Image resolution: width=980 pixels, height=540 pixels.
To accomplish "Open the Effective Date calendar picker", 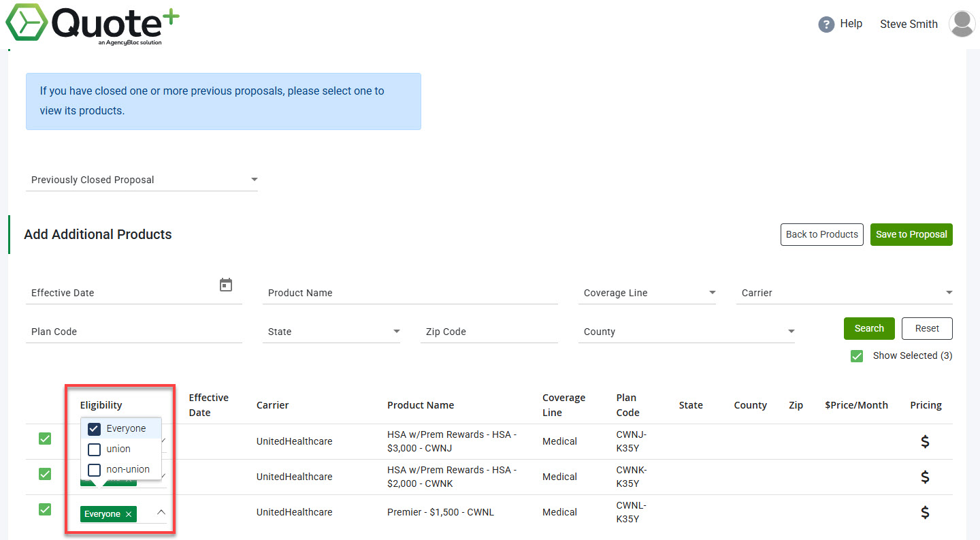I will point(225,285).
